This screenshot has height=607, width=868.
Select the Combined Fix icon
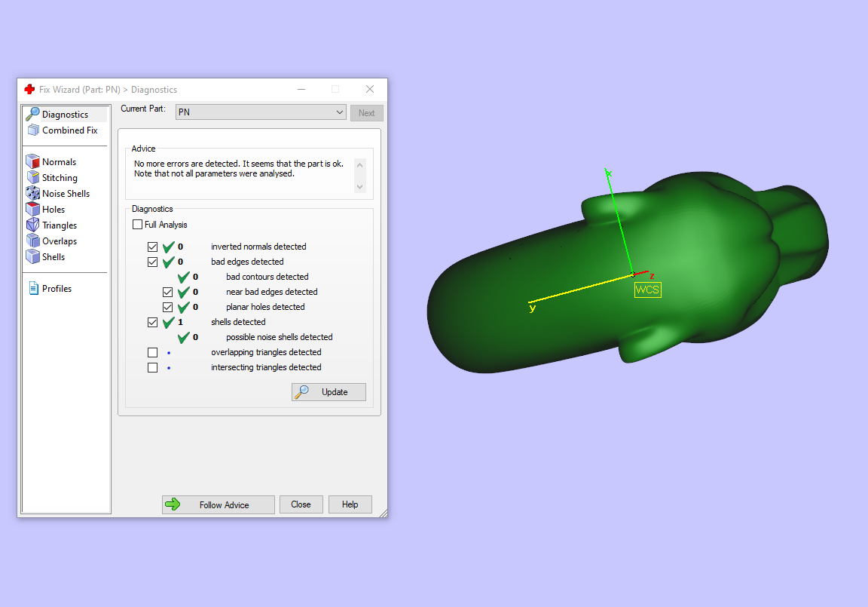click(33, 130)
